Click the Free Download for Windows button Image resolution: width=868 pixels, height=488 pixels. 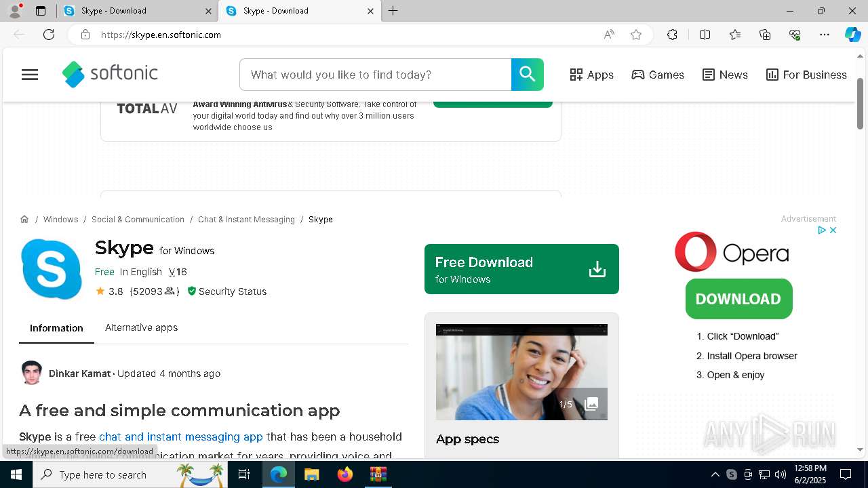(521, 269)
